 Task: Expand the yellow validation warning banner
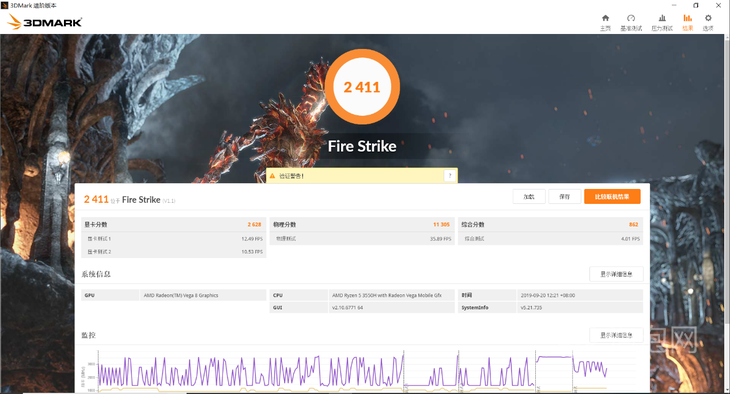[x=362, y=176]
